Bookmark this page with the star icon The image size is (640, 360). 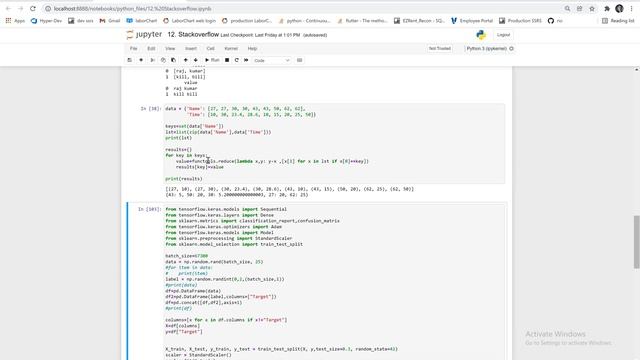[x=592, y=9]
